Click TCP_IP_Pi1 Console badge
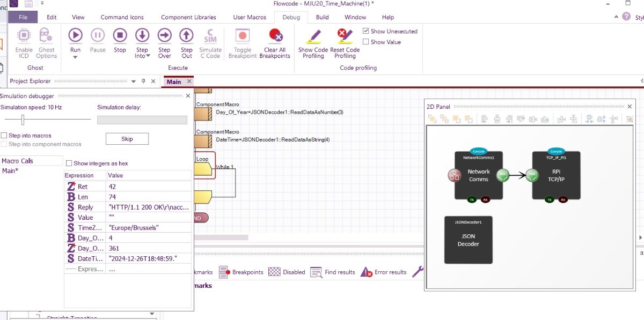This screenshot has height=320, width=644. click(555, 151)
